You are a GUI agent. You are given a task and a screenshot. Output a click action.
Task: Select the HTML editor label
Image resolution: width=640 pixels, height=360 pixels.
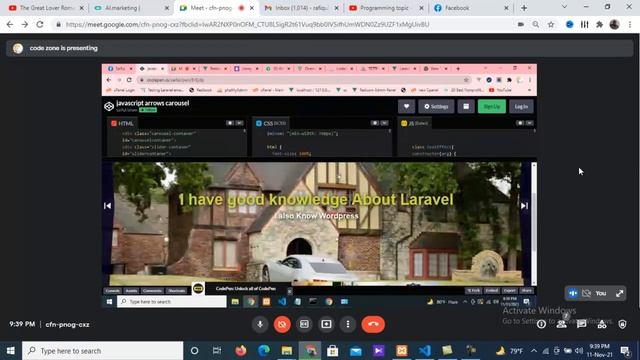coord(122,123)
